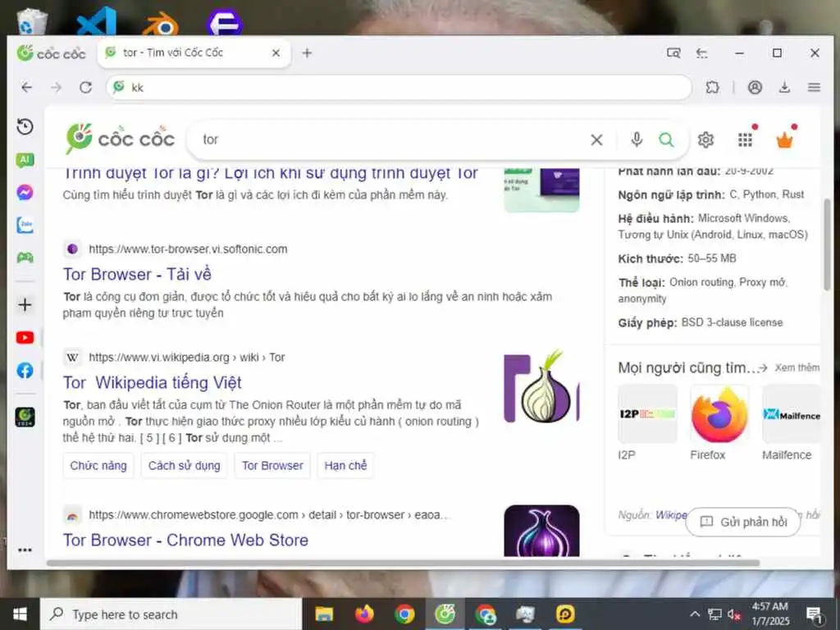Open the extensions puzzle icon
The height and width of the screenshot is (630, 840).
coord(712,87)
